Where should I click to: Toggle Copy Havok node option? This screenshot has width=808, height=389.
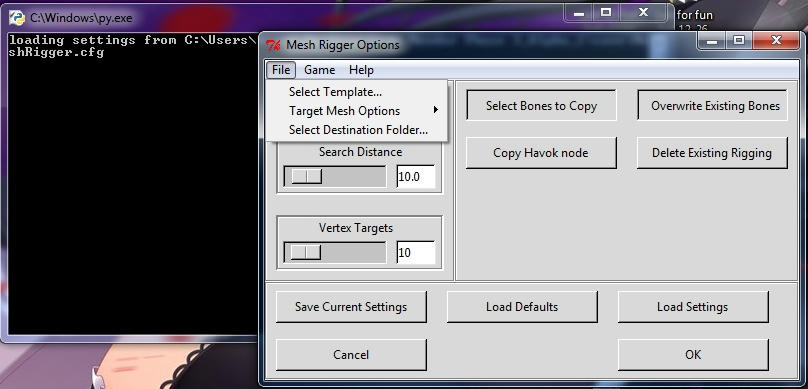pos(541,153)
